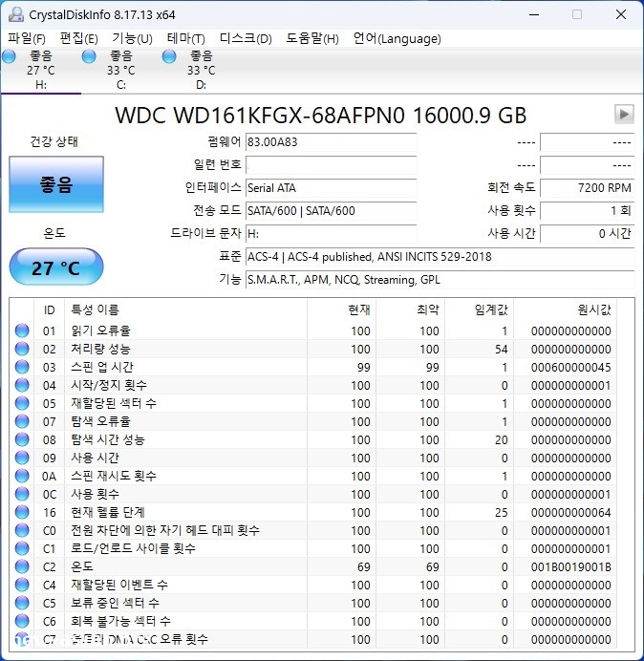
Task: Open the 편집(E) menu
Action: (79, 39)
